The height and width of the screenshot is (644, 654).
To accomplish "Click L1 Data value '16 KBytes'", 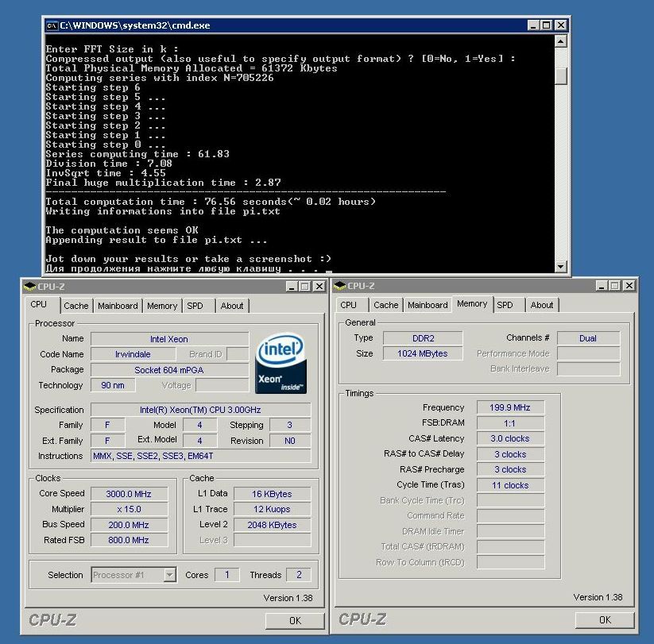I will (272, 494).
